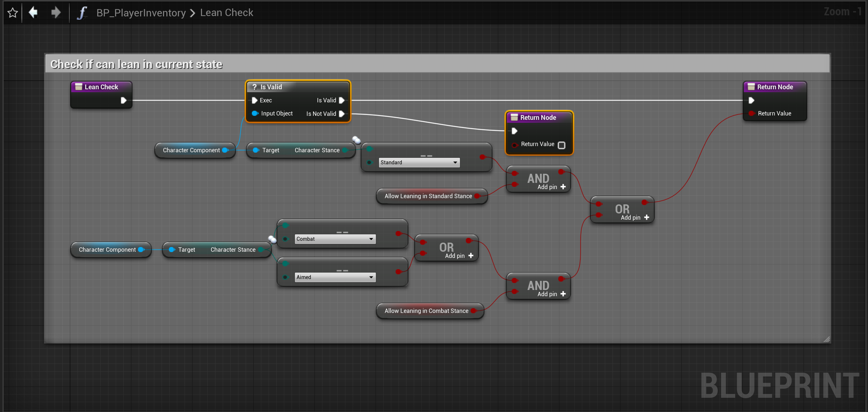Click the Is Valid exec output pin

pos(341,100)
